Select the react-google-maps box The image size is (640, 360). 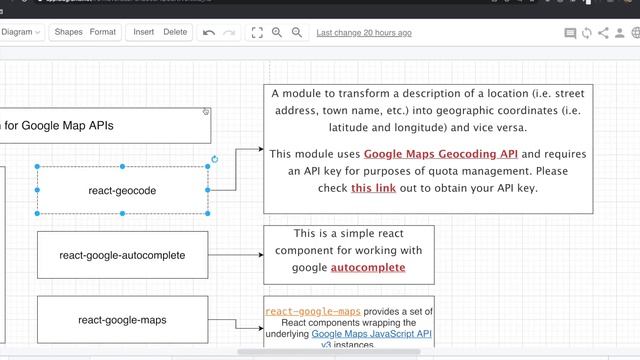[122, 320]
